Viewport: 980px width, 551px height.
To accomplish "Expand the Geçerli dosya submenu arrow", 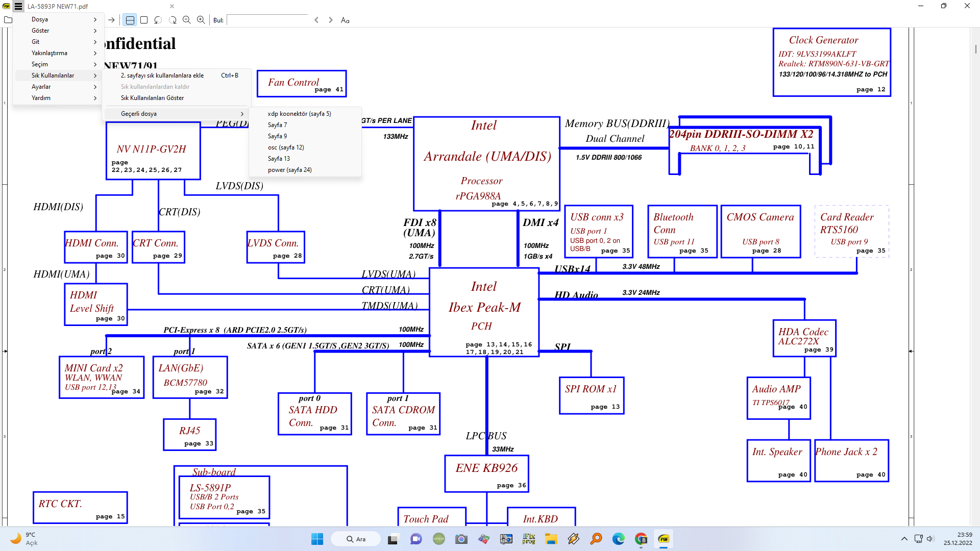I will point(242,113).
